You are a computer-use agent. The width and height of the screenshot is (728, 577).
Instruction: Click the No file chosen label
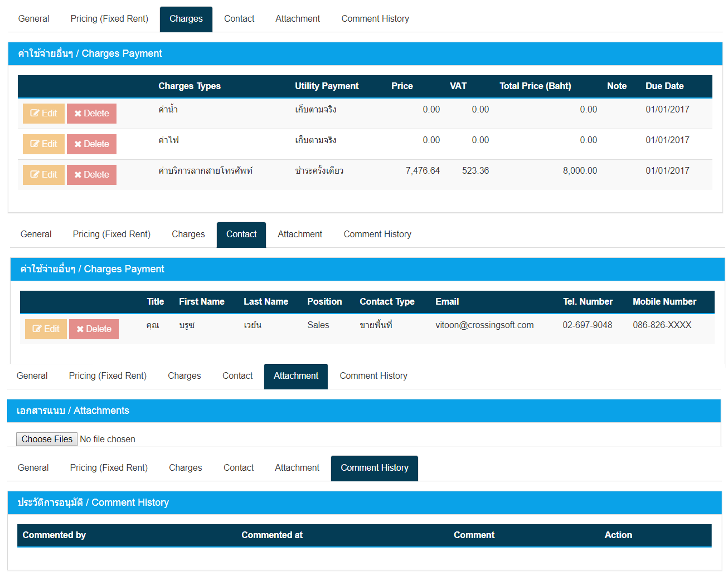click(107, 439)
